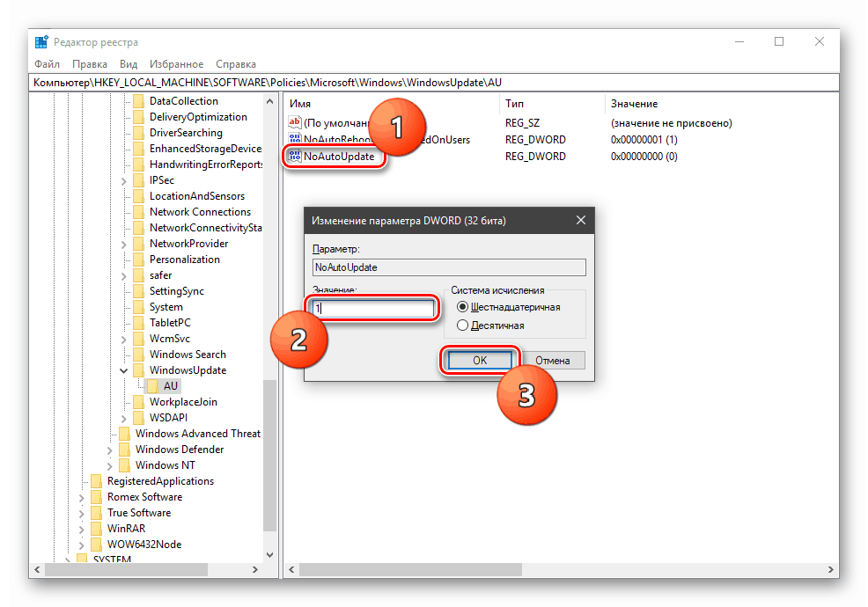Click the WorkplaceJoin folder icon

click(139, 402)
